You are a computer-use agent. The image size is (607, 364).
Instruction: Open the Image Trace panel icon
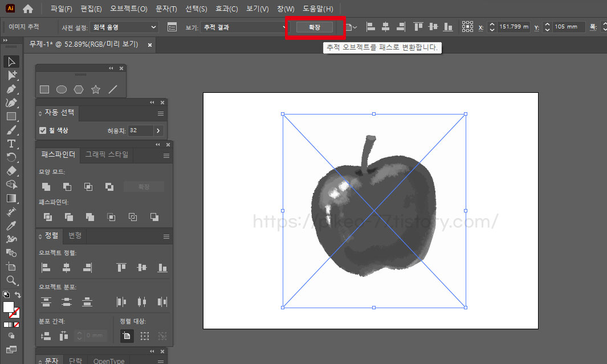(172, 27)
